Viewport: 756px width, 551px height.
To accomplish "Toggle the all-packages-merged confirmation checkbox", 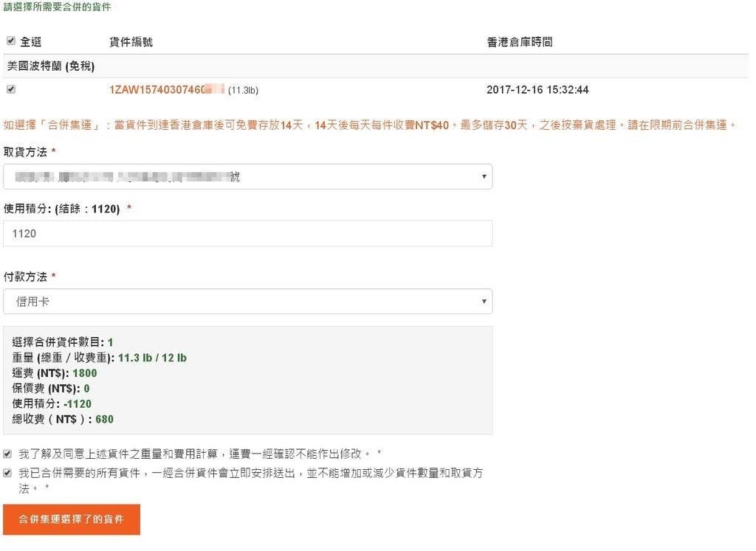I will coord(7,473).
